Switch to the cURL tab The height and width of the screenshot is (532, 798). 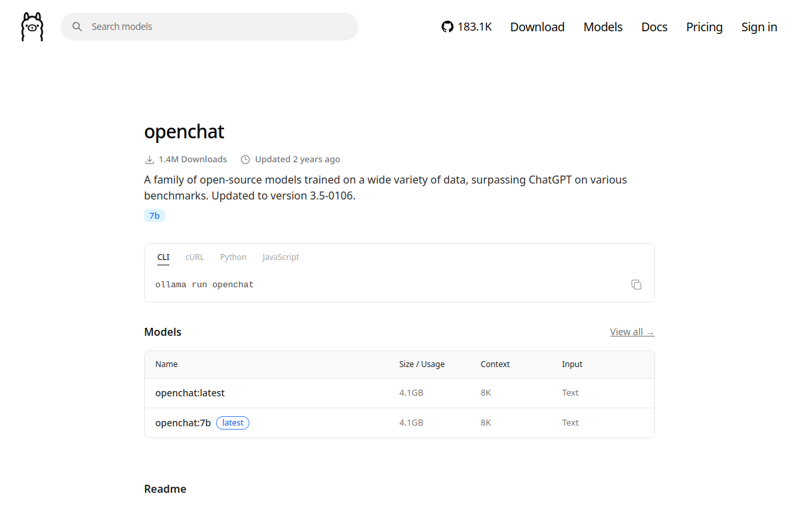pyautogui.click(x=195, y=257)
